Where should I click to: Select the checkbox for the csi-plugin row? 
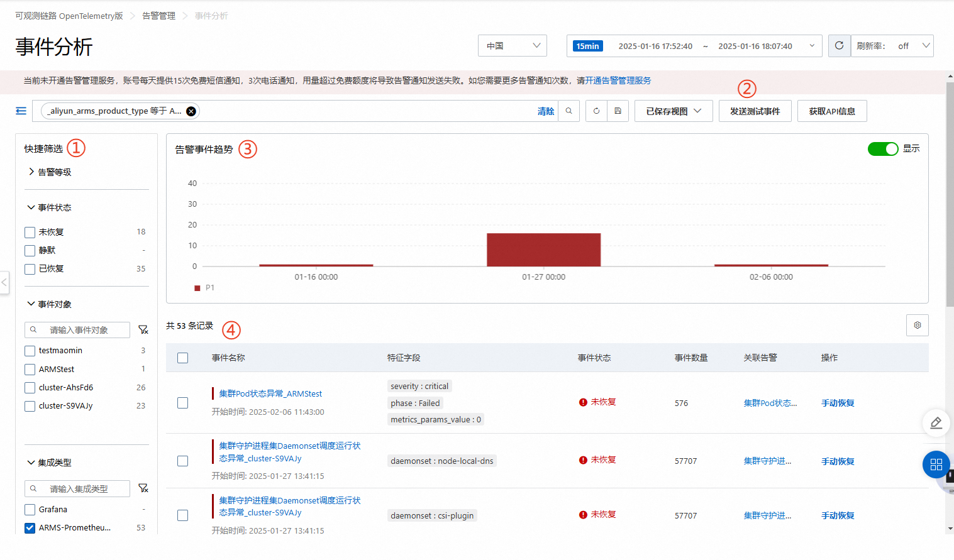coord(183,515)
